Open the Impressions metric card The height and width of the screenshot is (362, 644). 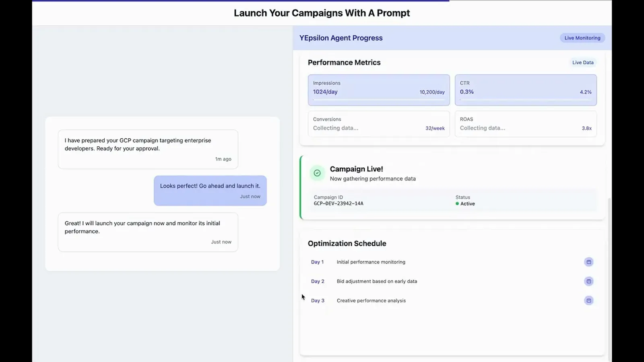click(x=379, y=90)
